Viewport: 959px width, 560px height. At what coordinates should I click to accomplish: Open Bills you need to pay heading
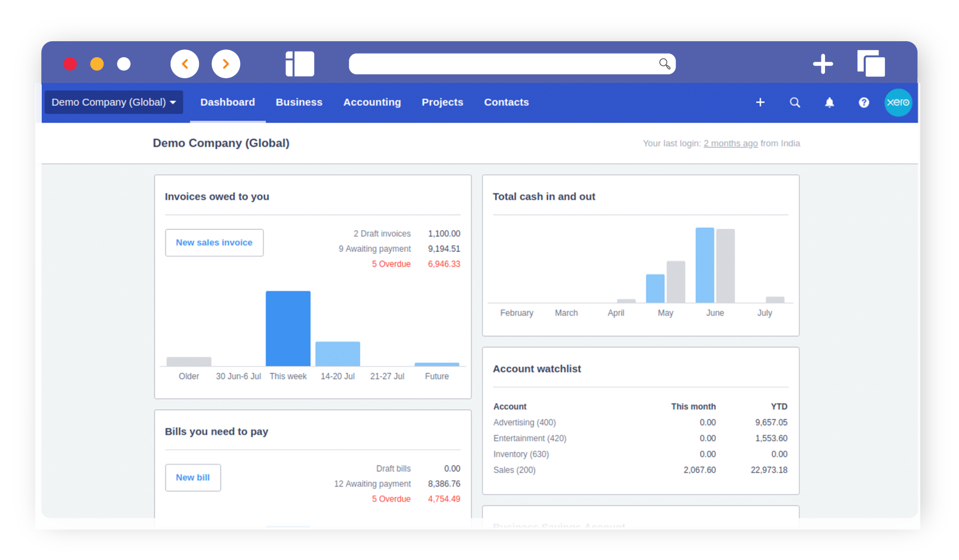(216, 431)
